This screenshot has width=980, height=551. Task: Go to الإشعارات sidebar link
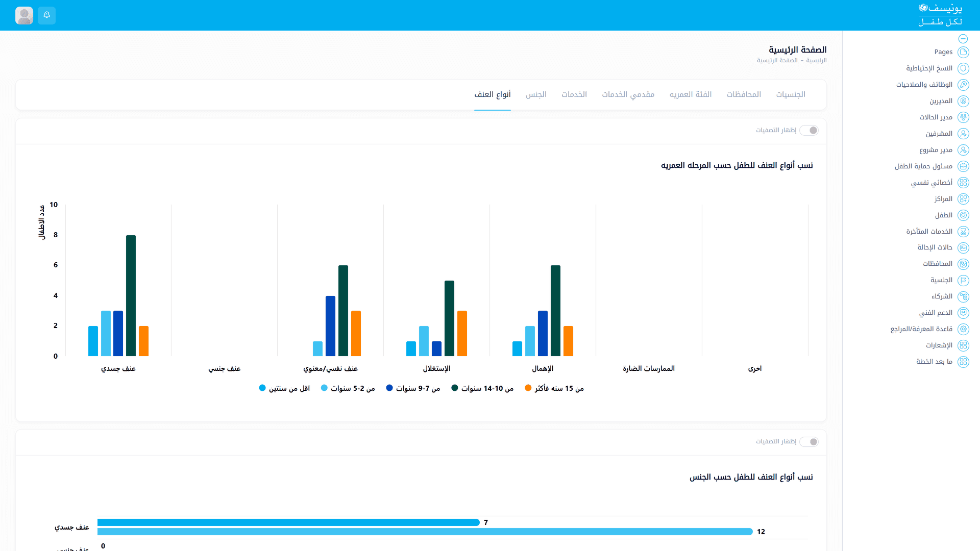tap(939, 345)
